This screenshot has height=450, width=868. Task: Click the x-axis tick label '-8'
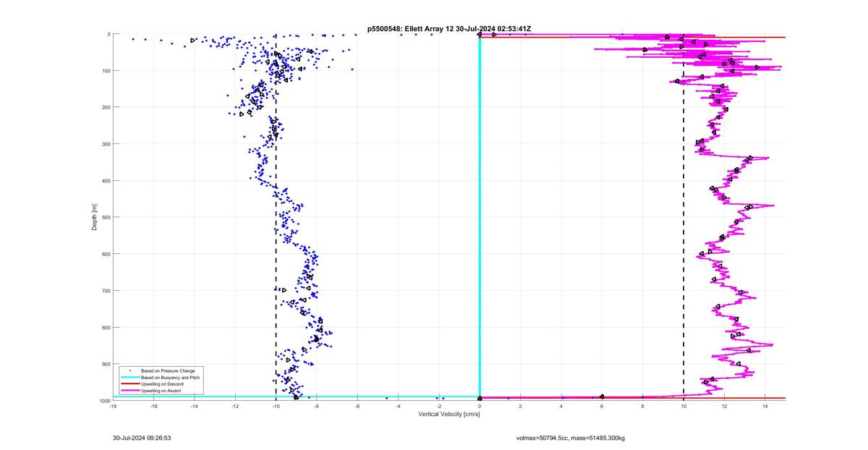(317, 406)
